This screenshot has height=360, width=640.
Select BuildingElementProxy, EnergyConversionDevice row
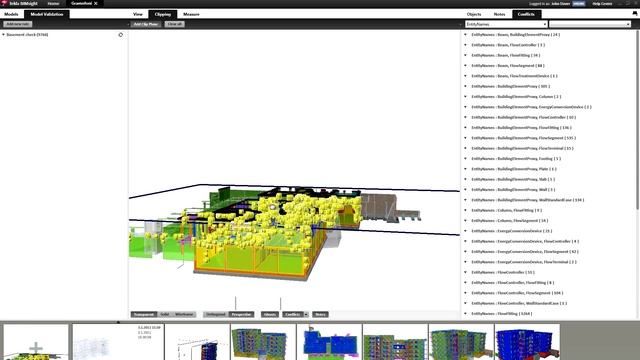click(531, 107)
